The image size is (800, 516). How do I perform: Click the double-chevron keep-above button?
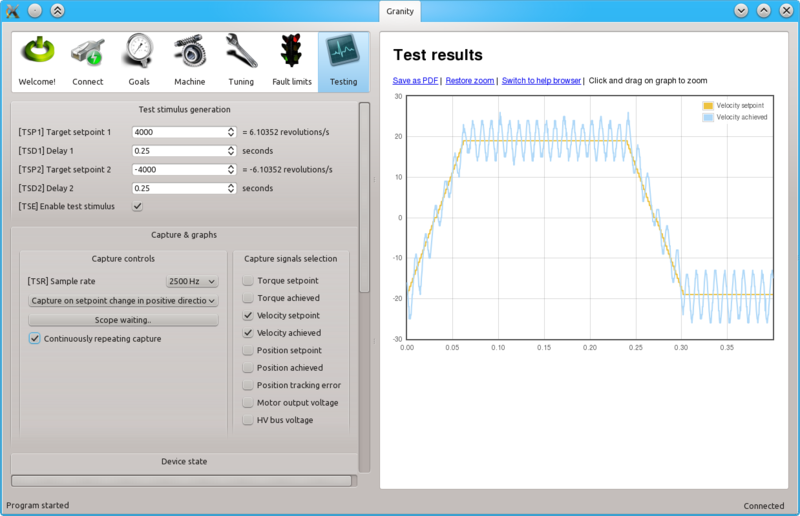tap(57, 11)
